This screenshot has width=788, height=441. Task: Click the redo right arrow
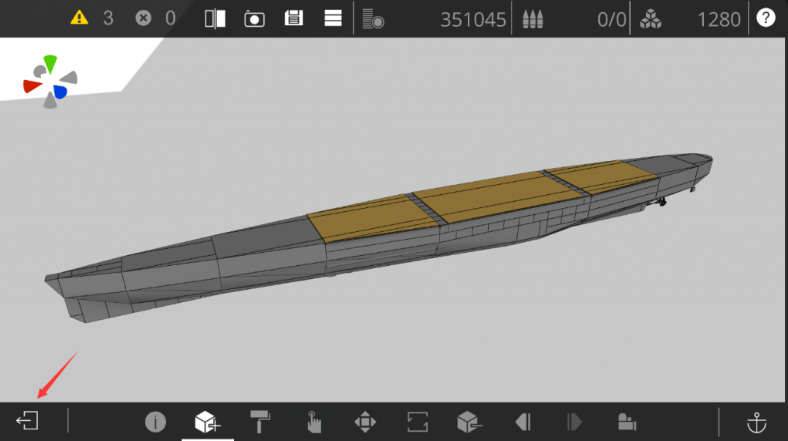[574, 421]
